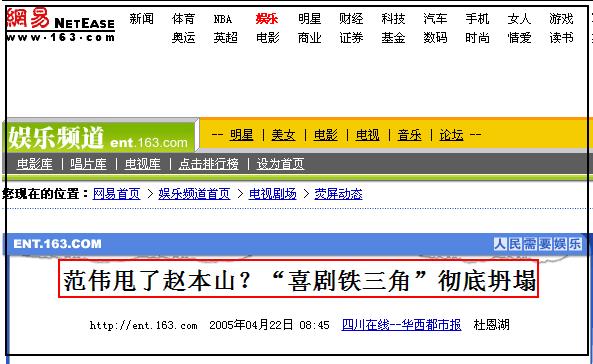Click the ENT.163.COM header label
Image resolution: width=593 pixels, height=364 pixels.
click(57, 244)
